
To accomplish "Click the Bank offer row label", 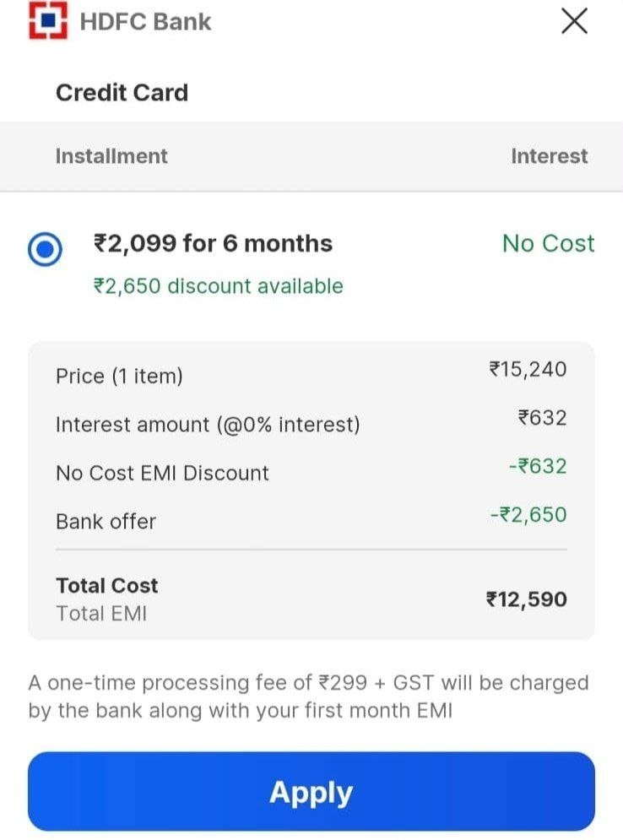I will [x=106, y=521].
